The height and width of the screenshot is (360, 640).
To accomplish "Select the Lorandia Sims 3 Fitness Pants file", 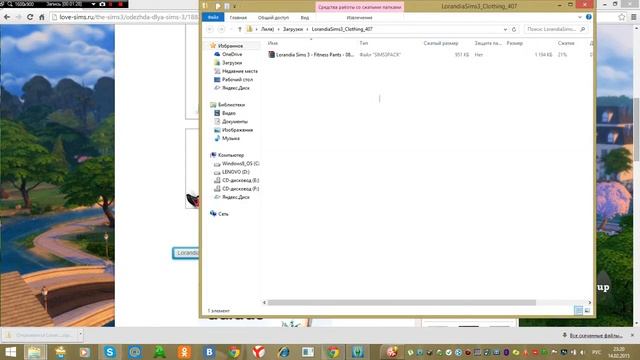I will click(314, 55).
